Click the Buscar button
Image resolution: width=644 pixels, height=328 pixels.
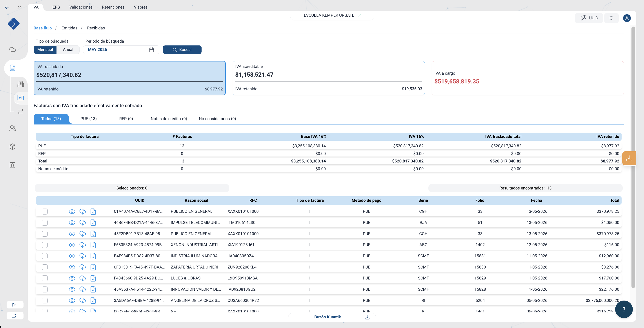(x=182, y=49)
